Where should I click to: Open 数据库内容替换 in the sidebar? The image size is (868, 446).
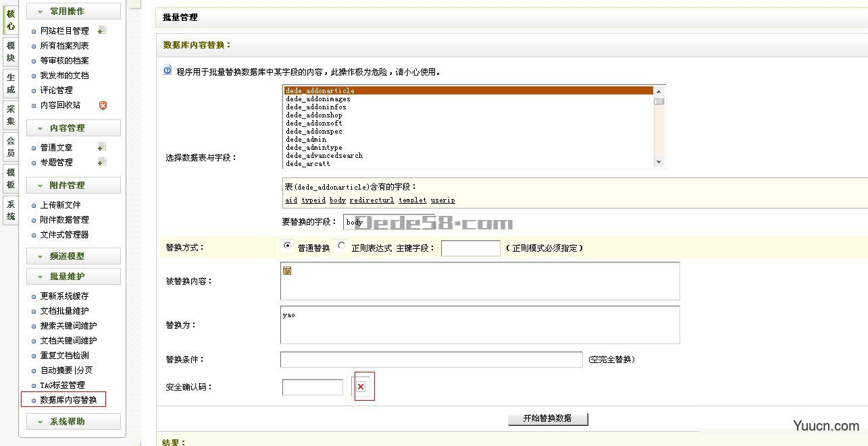(x=69, y=399)
